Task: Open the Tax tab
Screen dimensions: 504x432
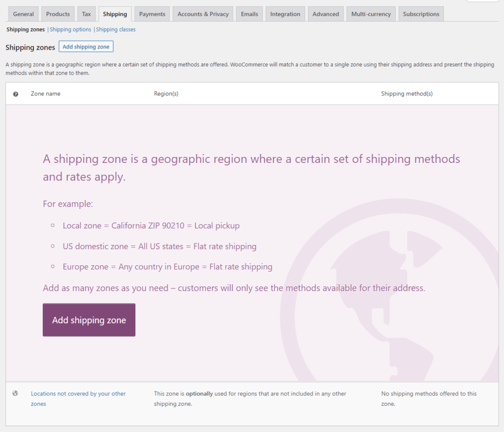Action: click(86, 14)
